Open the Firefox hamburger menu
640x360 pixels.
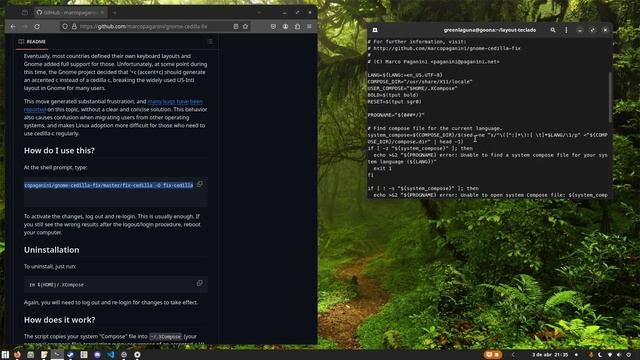coord(309,27)
